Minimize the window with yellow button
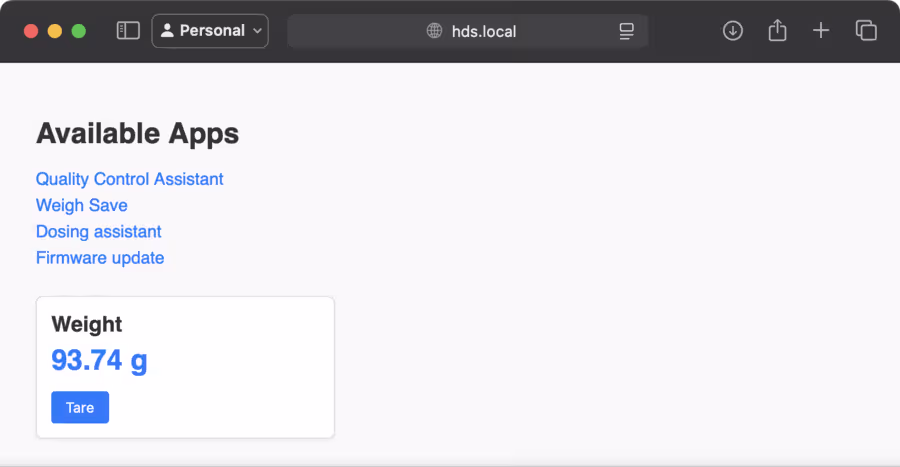 point(55,31)
